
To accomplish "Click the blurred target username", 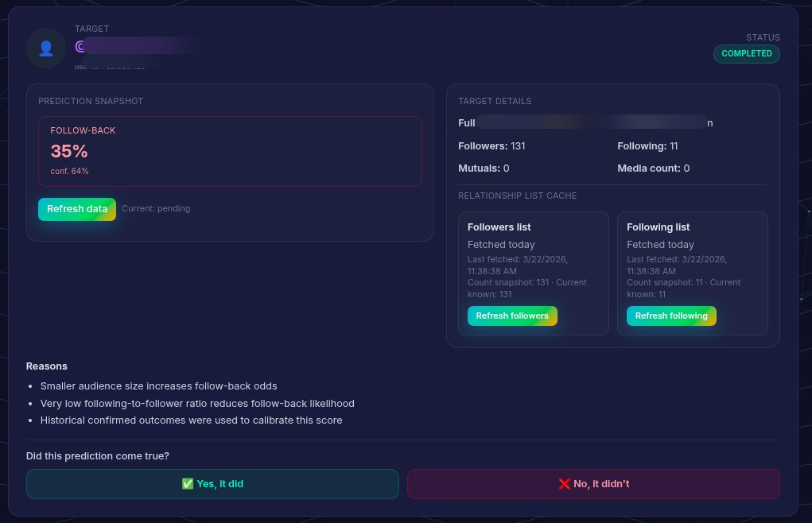I will coord(135,47).
